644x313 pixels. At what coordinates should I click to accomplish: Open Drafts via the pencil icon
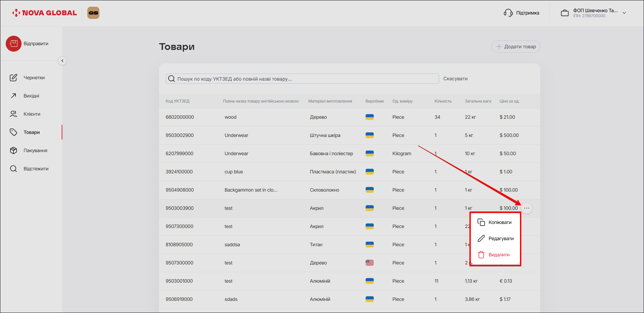[x=13, y=78]
